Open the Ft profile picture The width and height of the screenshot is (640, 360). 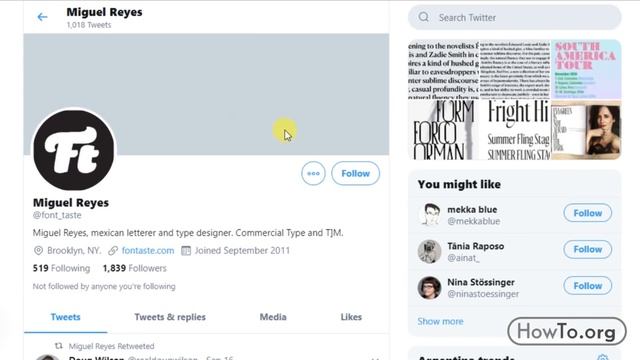pyautogui.click(x=74, y=150)
